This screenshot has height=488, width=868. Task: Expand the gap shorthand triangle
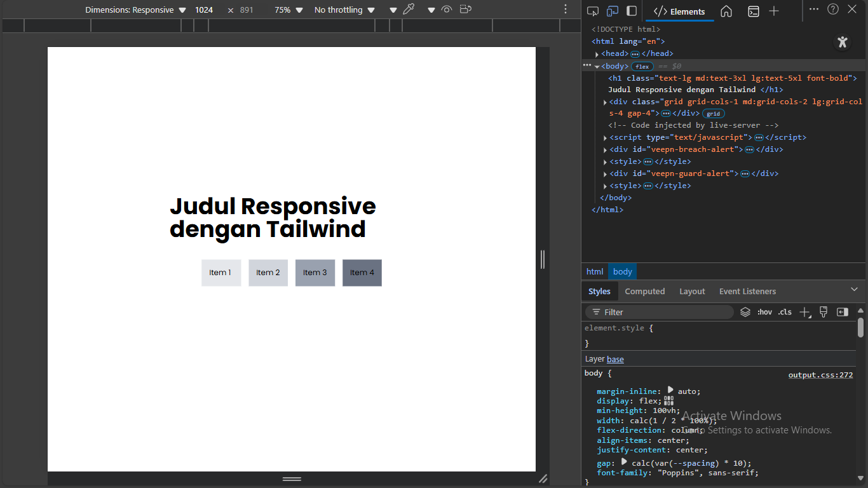point(625,461)
